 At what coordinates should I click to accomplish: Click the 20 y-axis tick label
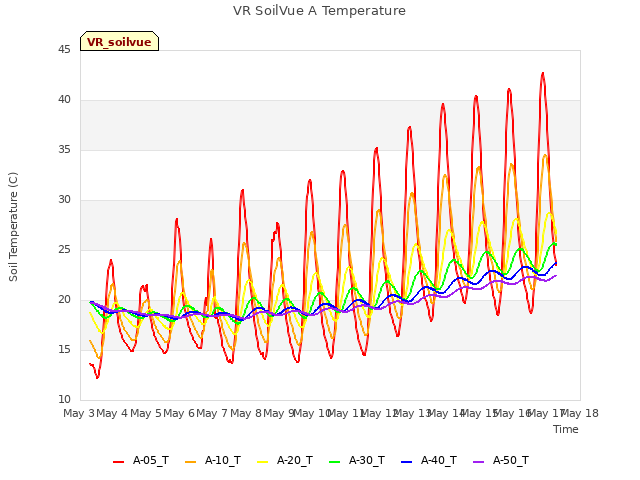click(x=64, y=299)
